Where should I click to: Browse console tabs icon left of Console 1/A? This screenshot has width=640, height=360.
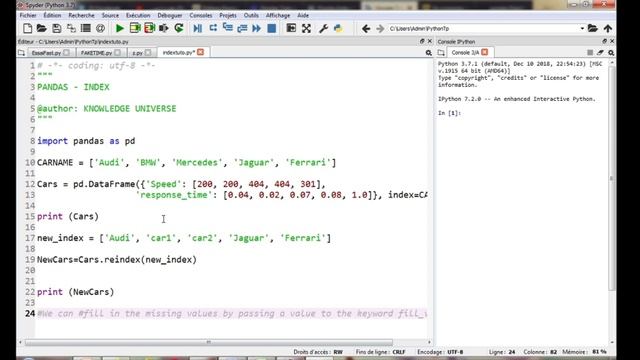tap(441, 53)
